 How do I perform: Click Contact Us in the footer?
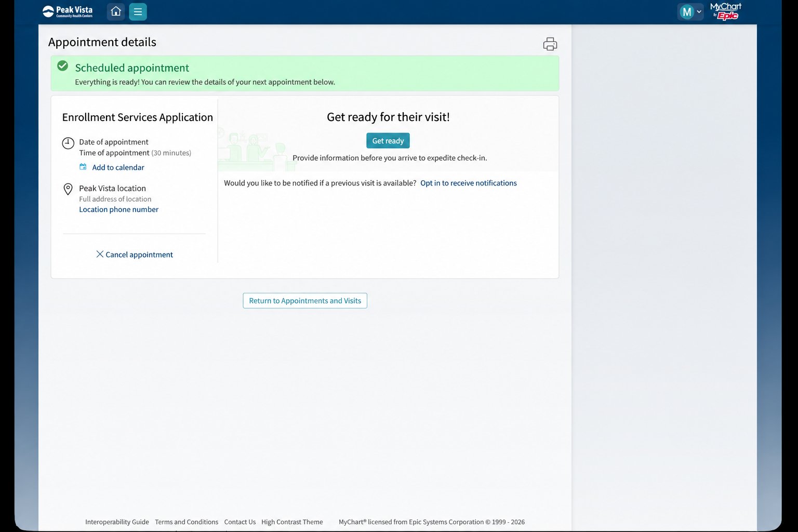[x=240, y=522]
